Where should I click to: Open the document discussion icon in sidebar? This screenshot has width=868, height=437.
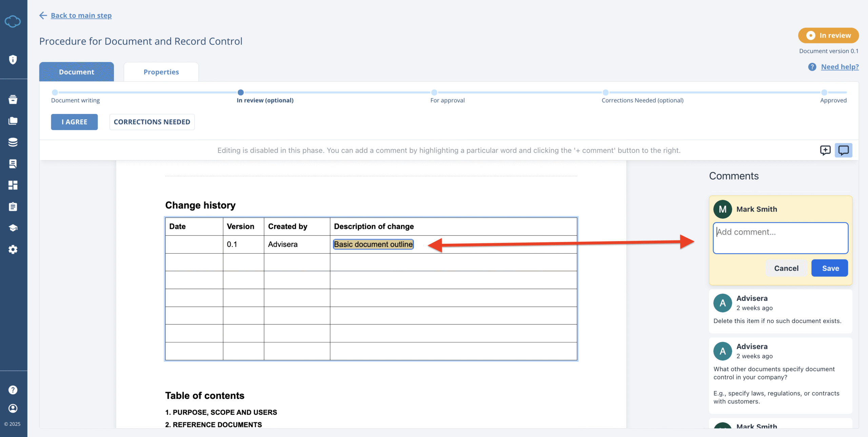[13, 164]
